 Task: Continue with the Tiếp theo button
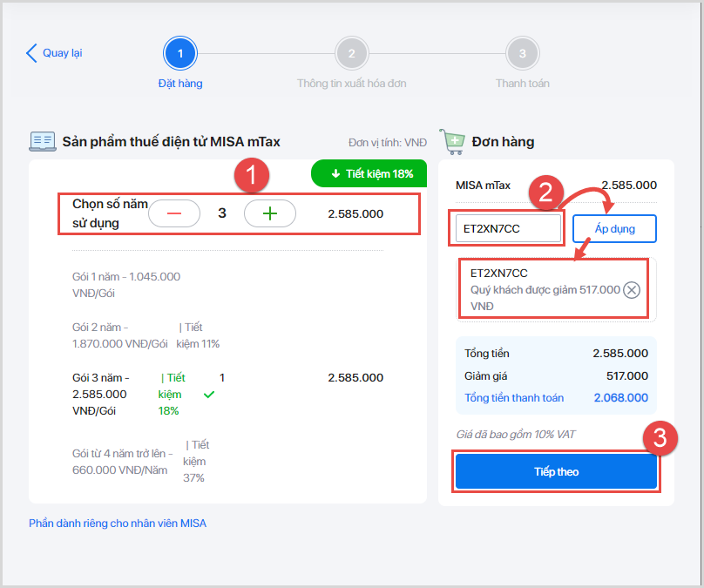(x=556, y=471)
